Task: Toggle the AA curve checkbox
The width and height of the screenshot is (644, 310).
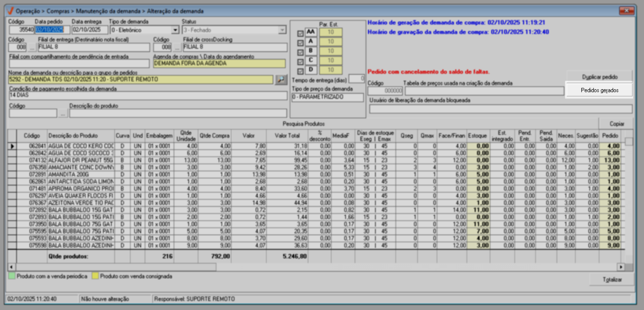Action: click(300, 34)
